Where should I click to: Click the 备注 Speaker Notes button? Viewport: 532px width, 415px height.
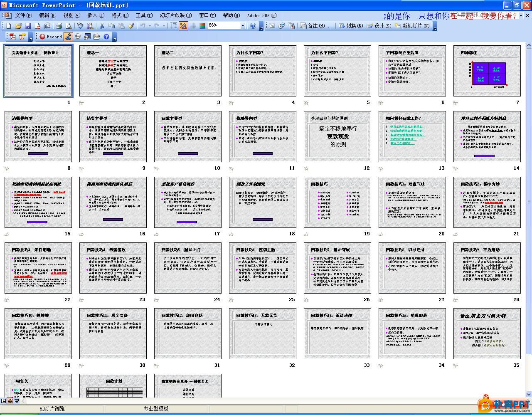(316, 26)
